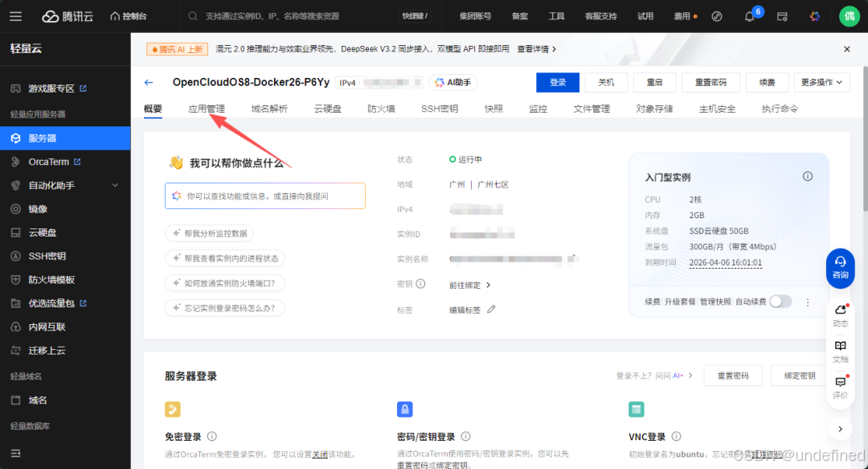Open the three-dot menu in instance card
The width and height of the screenshot is (868, 469).
pyautogui.click(x=808, y=302)
